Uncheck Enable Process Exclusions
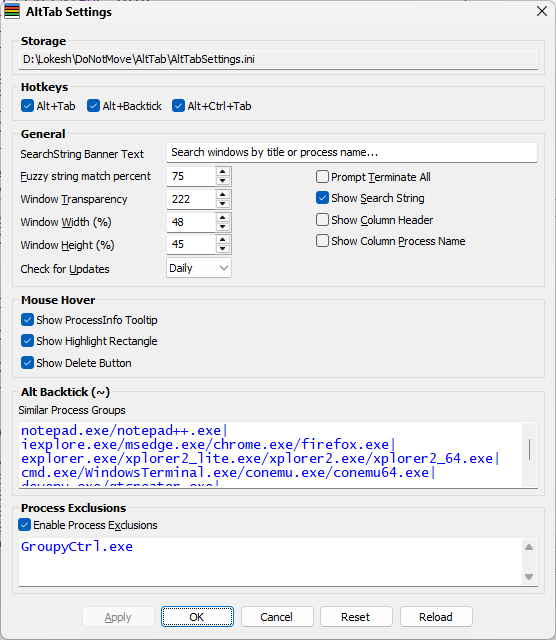 coord(24,525)
